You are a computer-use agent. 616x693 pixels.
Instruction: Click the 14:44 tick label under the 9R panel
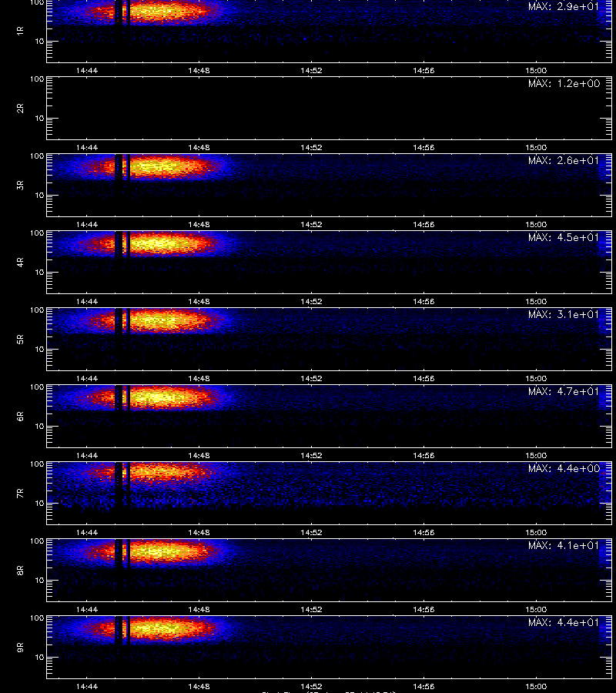[x=86, y=686]
